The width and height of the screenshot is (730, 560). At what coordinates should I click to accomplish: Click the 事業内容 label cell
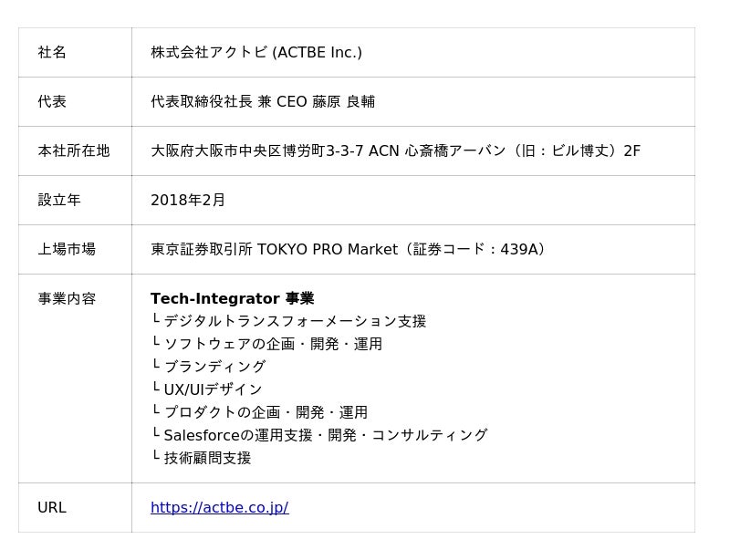[75, 378]
